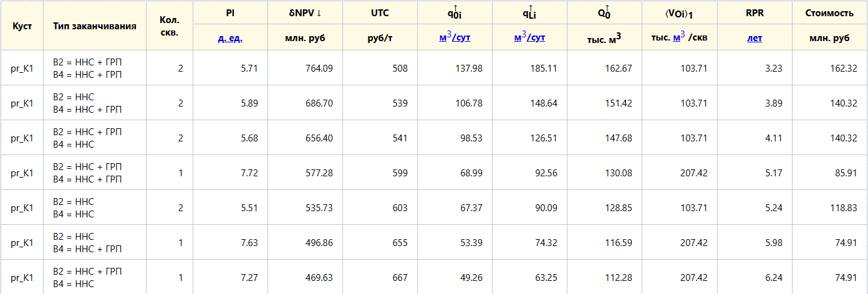Open the м3/сут link under qLi
The image size is (868, 294).
tap(529, 37)
